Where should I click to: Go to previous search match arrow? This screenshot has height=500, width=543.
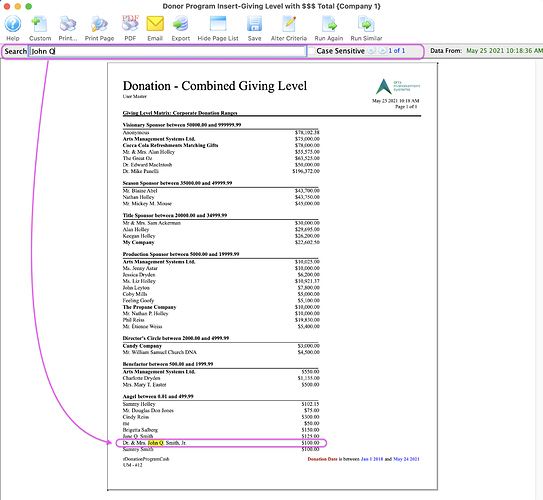coord(371,51)
